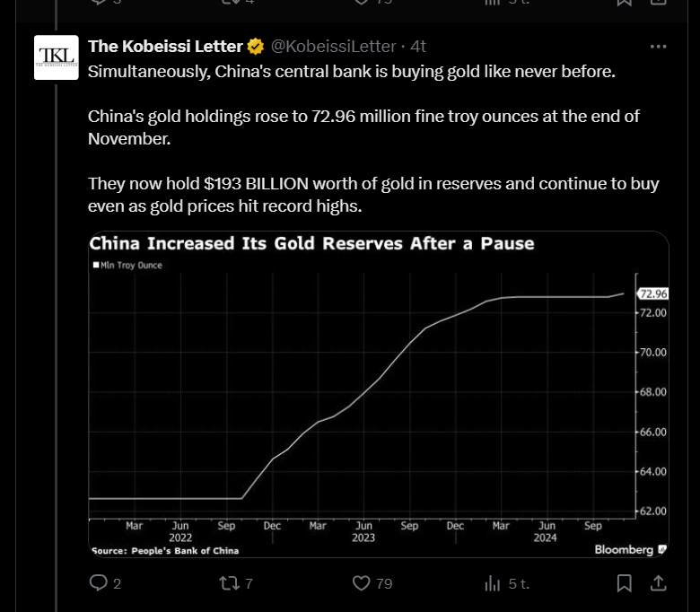Open The Kobeissi Letter profile name
700x612 pixels.
click(165, 47)
